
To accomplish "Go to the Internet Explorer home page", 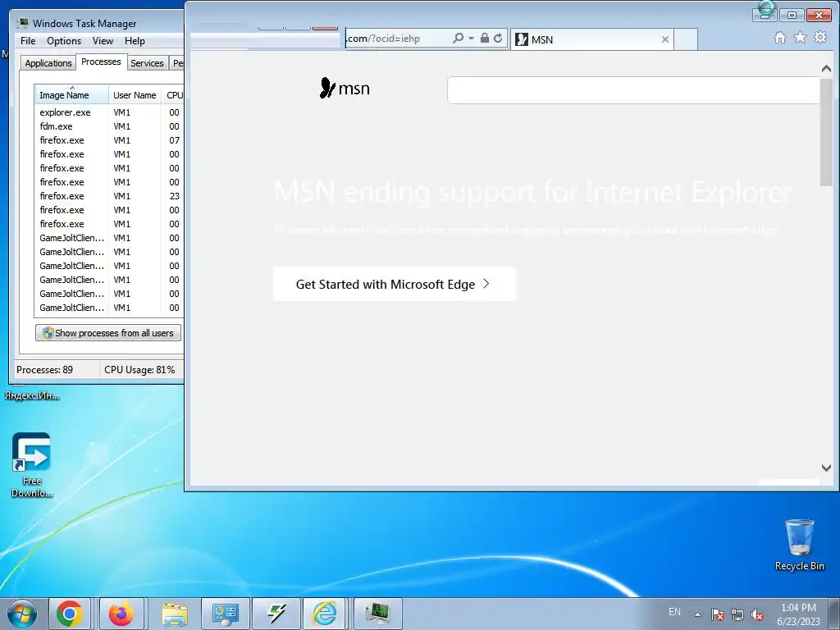I will [x=780, y=38].
